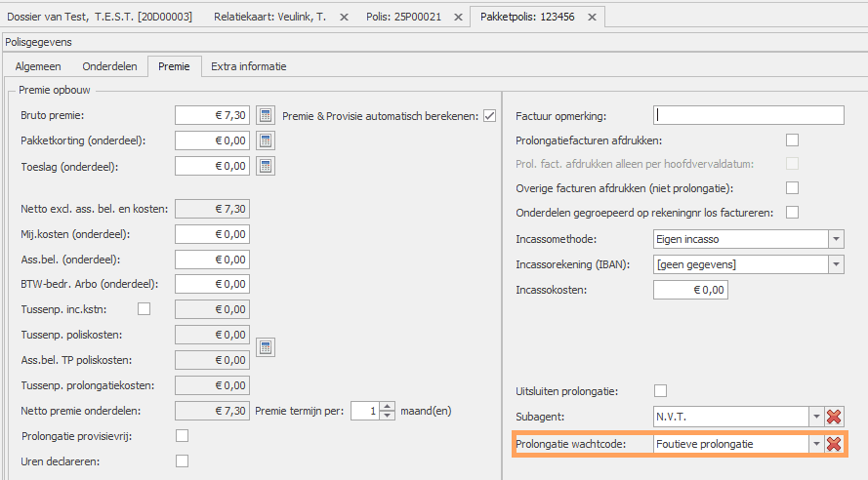Increase Premie termijn months with up arrow
Screen dimensions: 868x480
388,407
